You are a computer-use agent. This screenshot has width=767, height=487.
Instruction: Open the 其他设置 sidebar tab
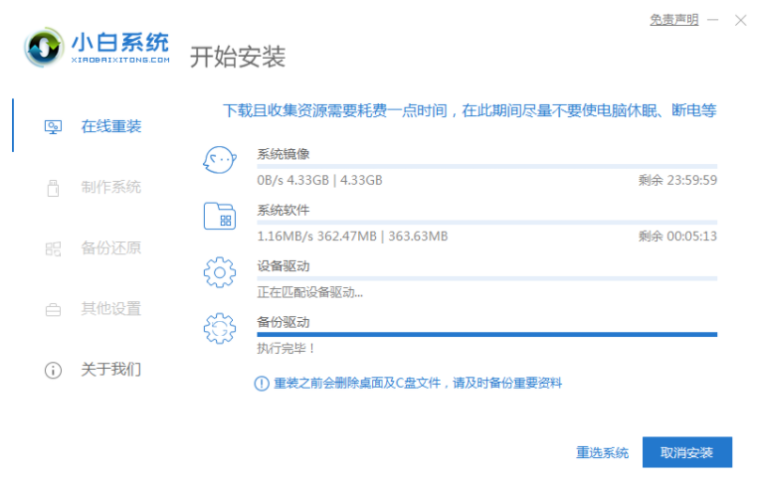110,309
